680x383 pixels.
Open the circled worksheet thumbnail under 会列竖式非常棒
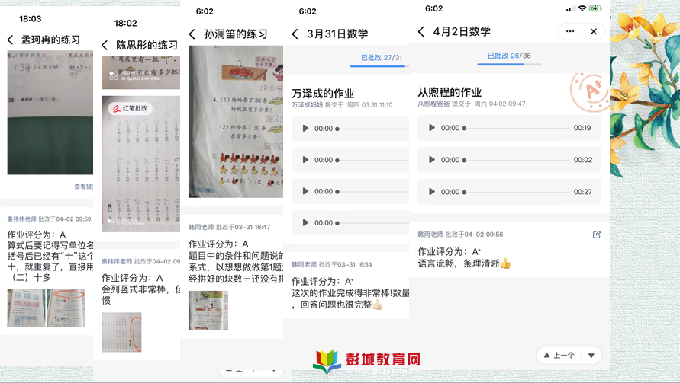pos(121,332)
